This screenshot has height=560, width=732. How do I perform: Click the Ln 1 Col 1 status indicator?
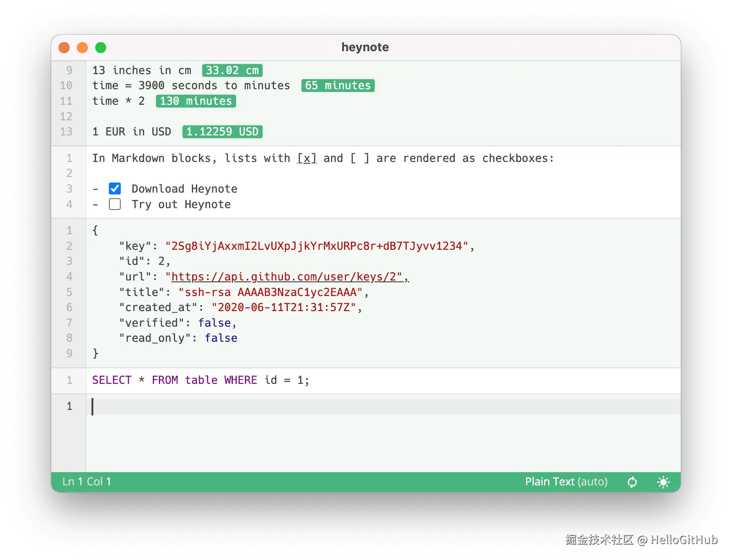87,482
